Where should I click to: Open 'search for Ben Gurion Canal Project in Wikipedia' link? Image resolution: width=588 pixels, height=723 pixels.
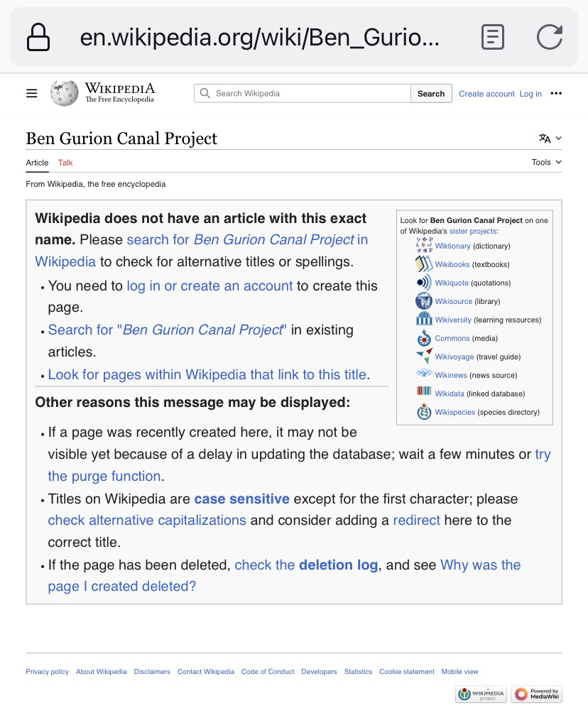coord(202,251)
